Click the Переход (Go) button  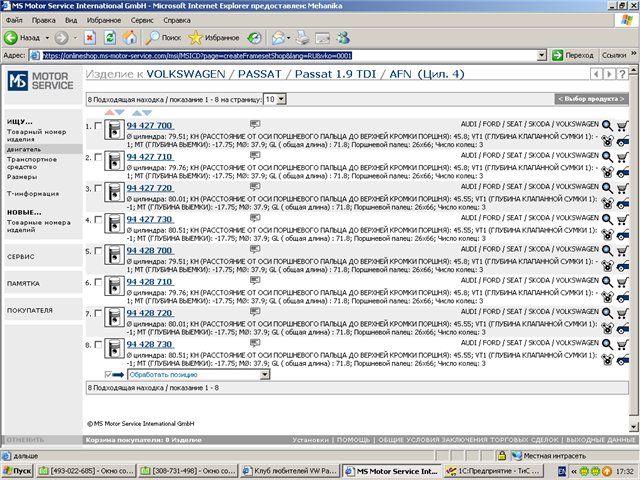pos(573,55)
